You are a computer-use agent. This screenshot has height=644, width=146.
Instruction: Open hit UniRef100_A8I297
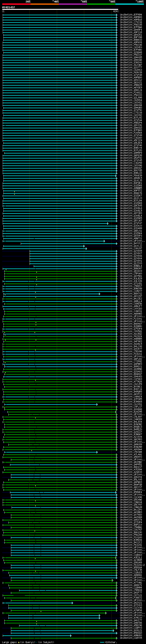pos(131,296)
